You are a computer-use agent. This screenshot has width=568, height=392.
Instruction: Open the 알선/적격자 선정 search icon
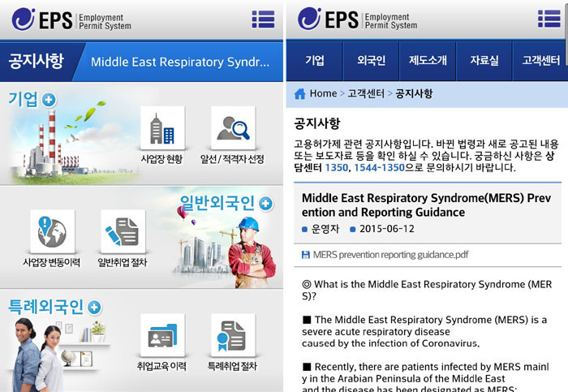232,128
